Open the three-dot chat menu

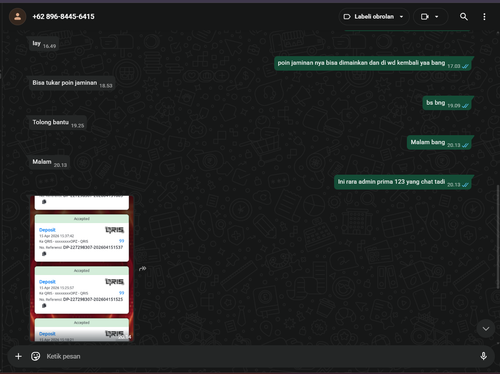coord(484,17)
